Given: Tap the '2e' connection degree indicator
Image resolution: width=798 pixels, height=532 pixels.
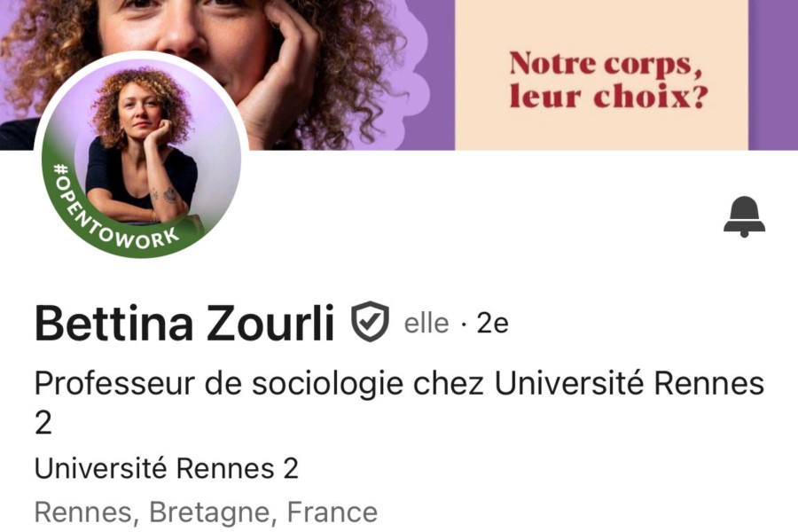Looking at the screenshot, I should click(x=492, y=324).
